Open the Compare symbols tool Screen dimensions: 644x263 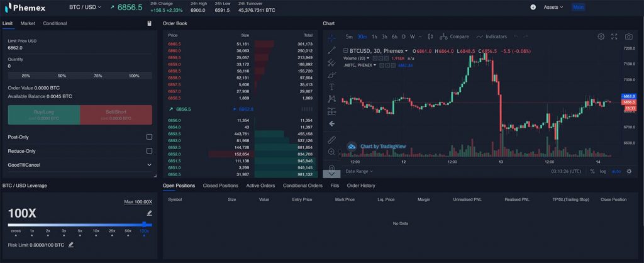(454, 36)
